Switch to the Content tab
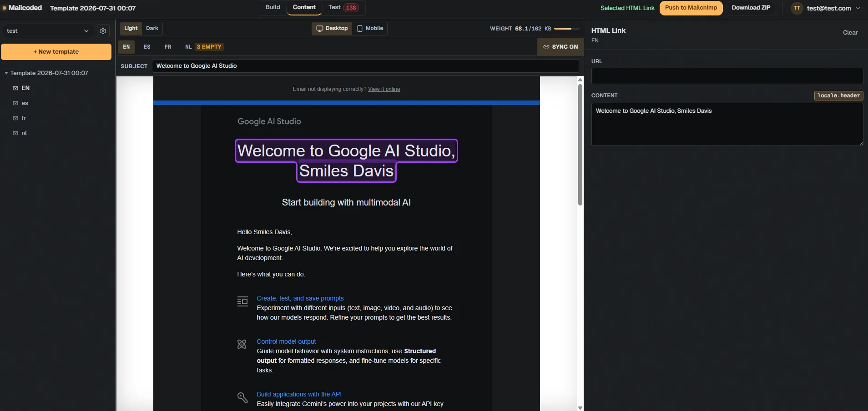 tap(304, 7)
